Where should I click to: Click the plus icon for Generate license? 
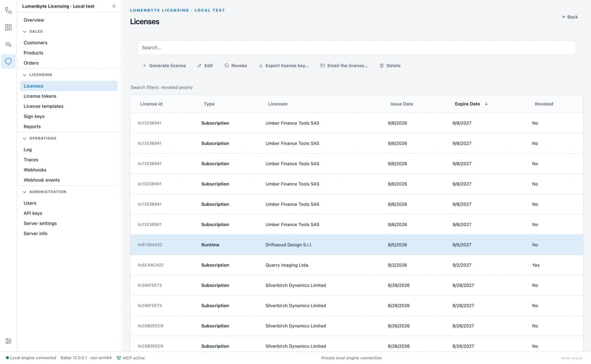point(144,66)
